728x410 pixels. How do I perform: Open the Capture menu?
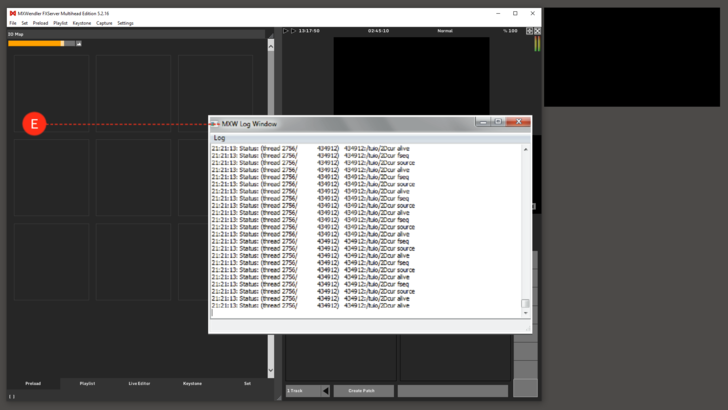pyautogui.click(x=104, y=23)
